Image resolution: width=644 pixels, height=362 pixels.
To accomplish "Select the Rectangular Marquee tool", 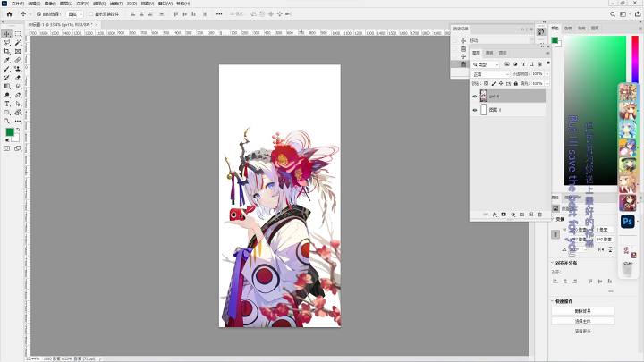I will coord(18,34).
